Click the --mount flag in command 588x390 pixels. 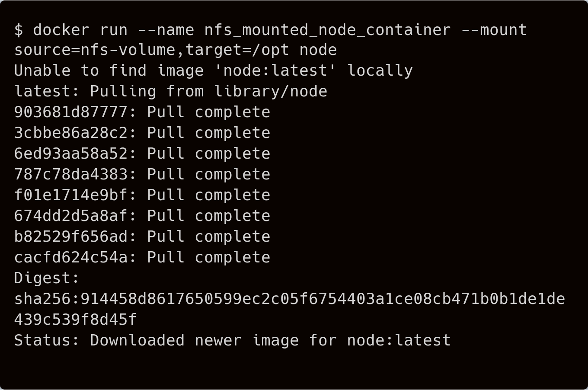coord(494,30)
